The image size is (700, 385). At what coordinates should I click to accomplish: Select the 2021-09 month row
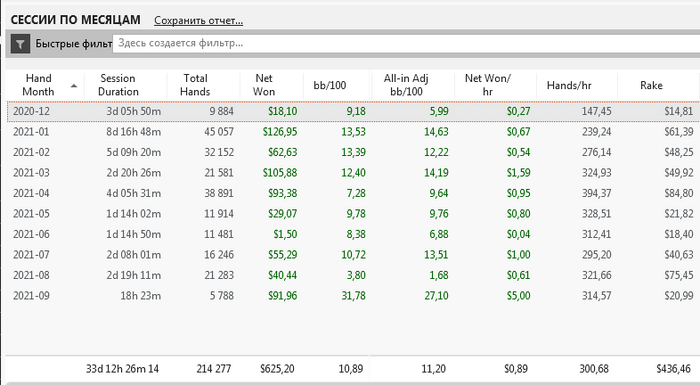pos(353,296)
